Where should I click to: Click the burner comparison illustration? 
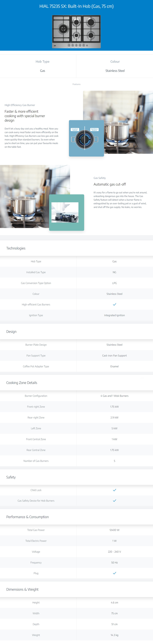86,138
